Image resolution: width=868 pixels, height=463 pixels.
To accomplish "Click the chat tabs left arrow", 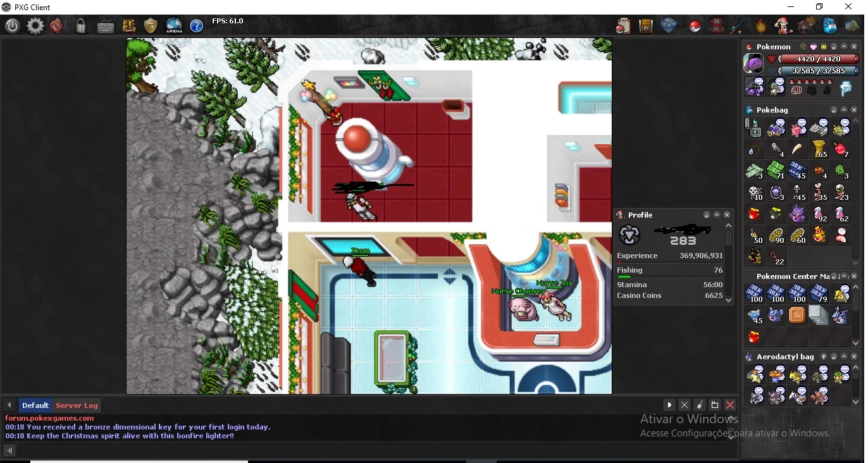I will click(9, 405).
